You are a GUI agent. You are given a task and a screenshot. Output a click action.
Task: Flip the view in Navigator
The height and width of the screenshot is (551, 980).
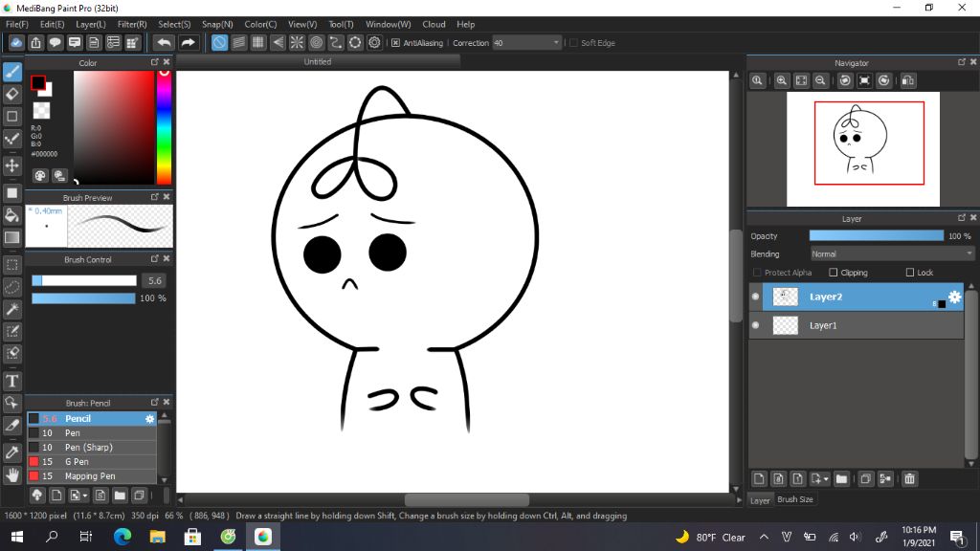click(908, 80)
